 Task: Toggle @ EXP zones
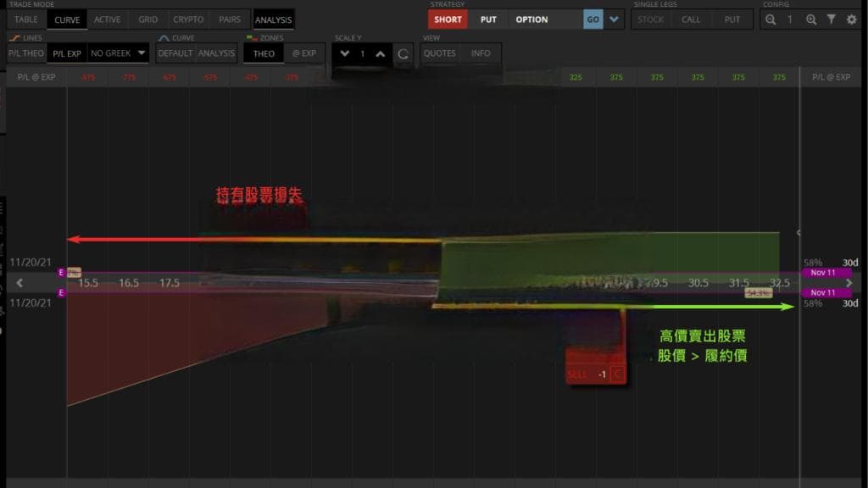(x=304, y=53)
